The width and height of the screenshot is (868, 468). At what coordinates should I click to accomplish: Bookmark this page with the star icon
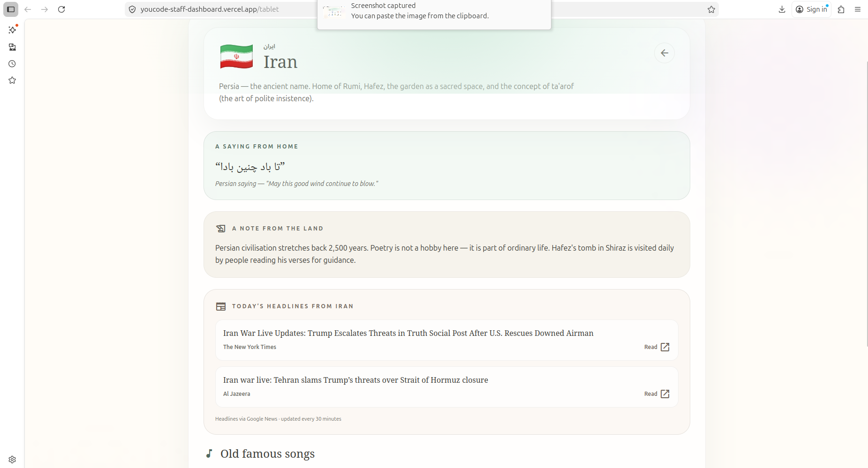tap(711, 9)
